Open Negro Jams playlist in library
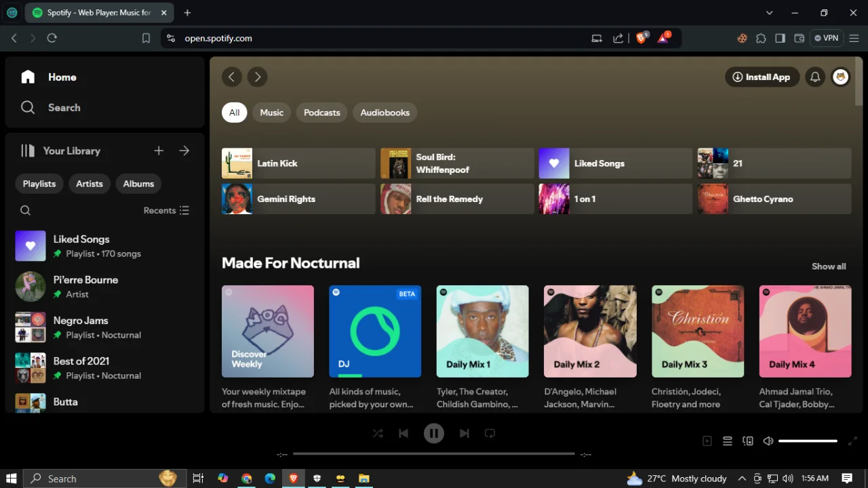The width and height of the screenshot is (868, 488). pos(105,327)
